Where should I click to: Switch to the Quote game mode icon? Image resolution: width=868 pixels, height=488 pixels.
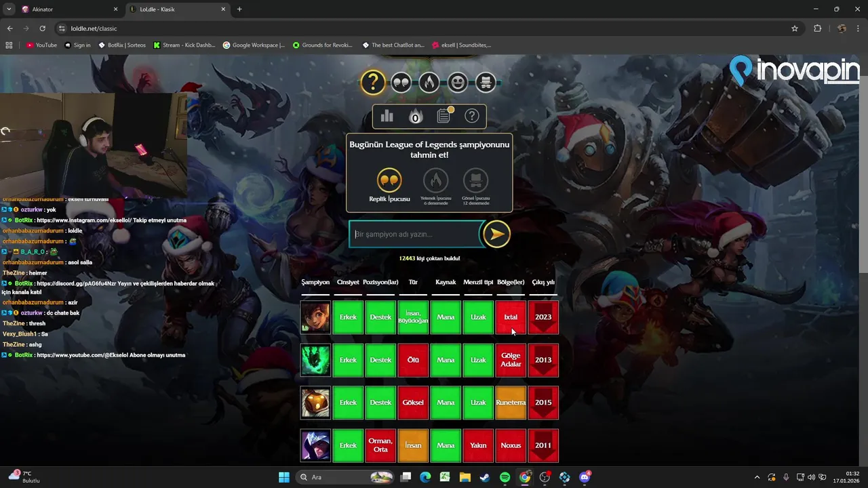401,83
